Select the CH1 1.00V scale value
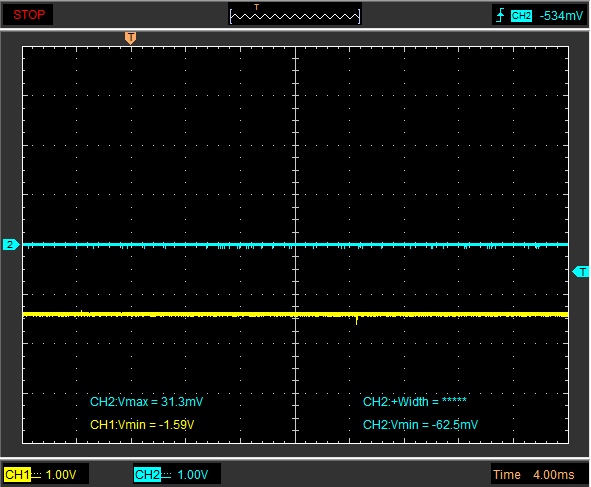This screenshot has width=591, height=487. coord(61,475)
